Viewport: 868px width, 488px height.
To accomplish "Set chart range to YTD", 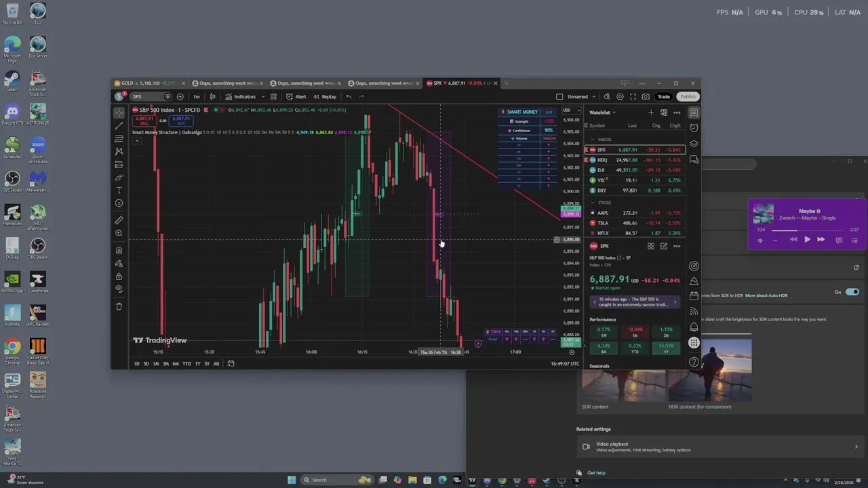I will coord(186,364).
